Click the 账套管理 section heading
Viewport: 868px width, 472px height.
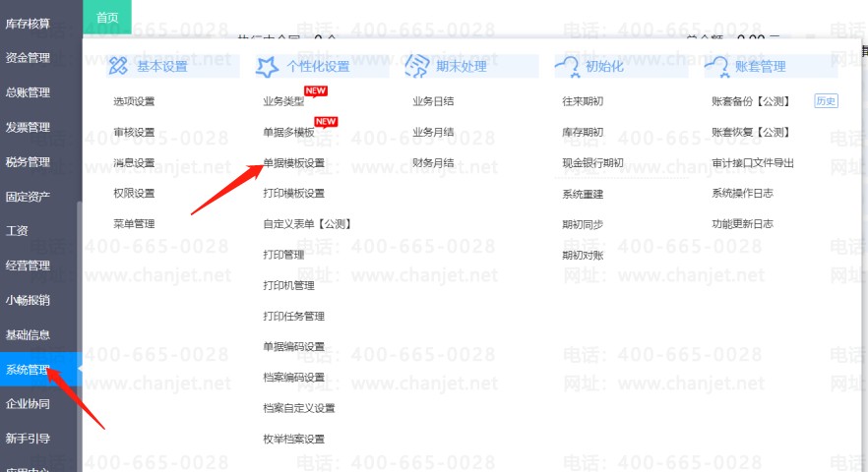(761, 67)
